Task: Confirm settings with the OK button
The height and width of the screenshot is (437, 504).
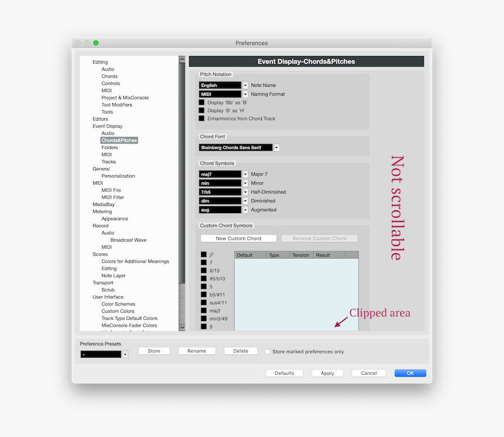Action: (410, 373)
